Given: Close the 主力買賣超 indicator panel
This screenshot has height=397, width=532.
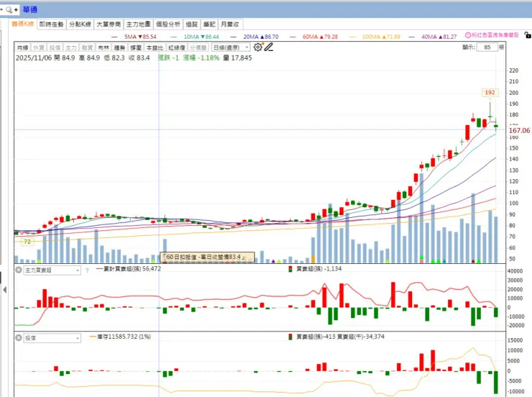Looking at the screenshot, I should coord(19,270).
